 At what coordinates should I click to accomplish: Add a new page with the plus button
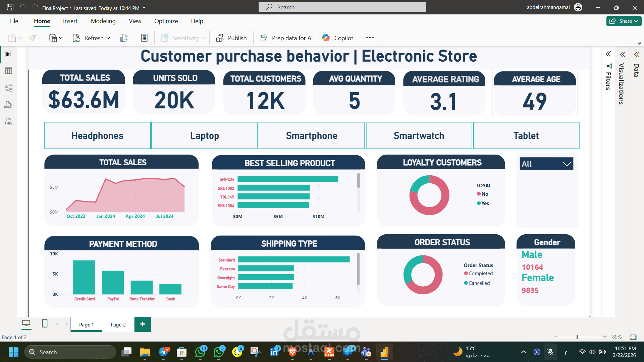142,324
